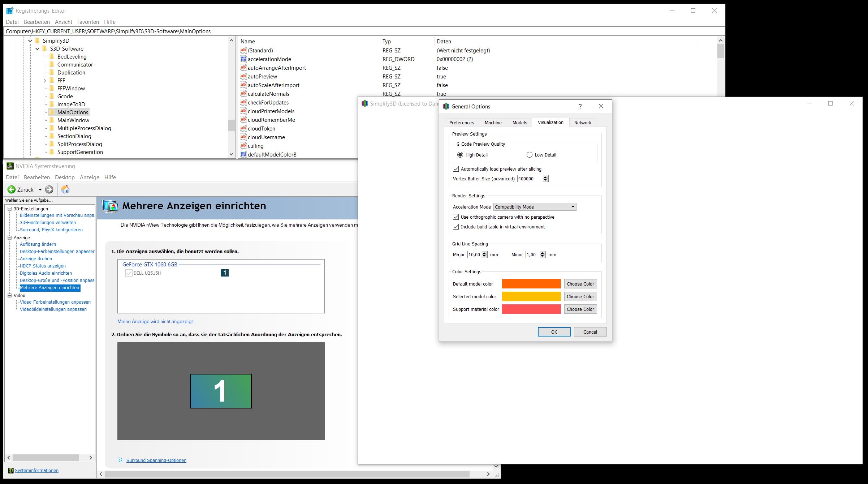This screenshot has width=868, height=484.
Task: Open Meine Anzeige wird nicht angezeigt link
Action: tap(156, 321)
